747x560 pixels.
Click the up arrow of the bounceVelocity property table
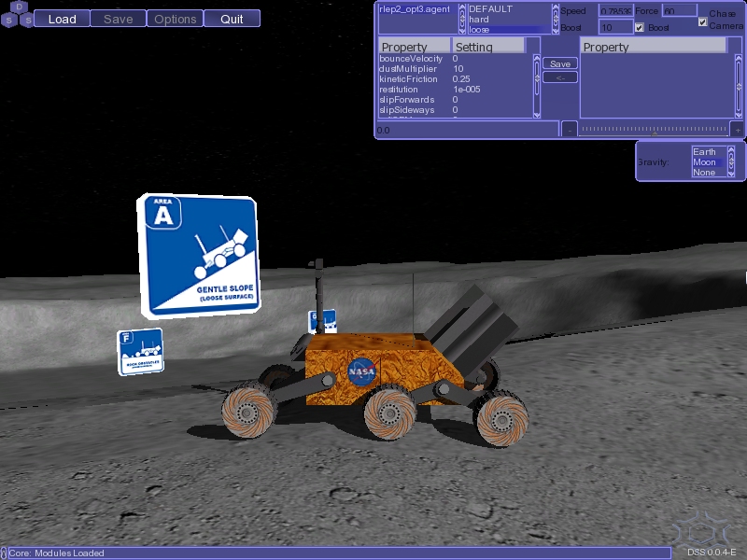click(x=537, y=59)
